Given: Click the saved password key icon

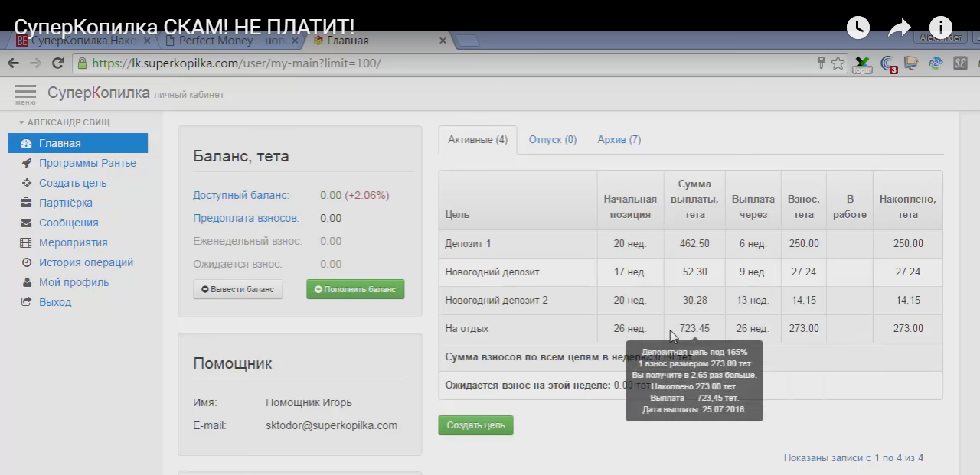Looking at the screenshot, I should [822, 63].
